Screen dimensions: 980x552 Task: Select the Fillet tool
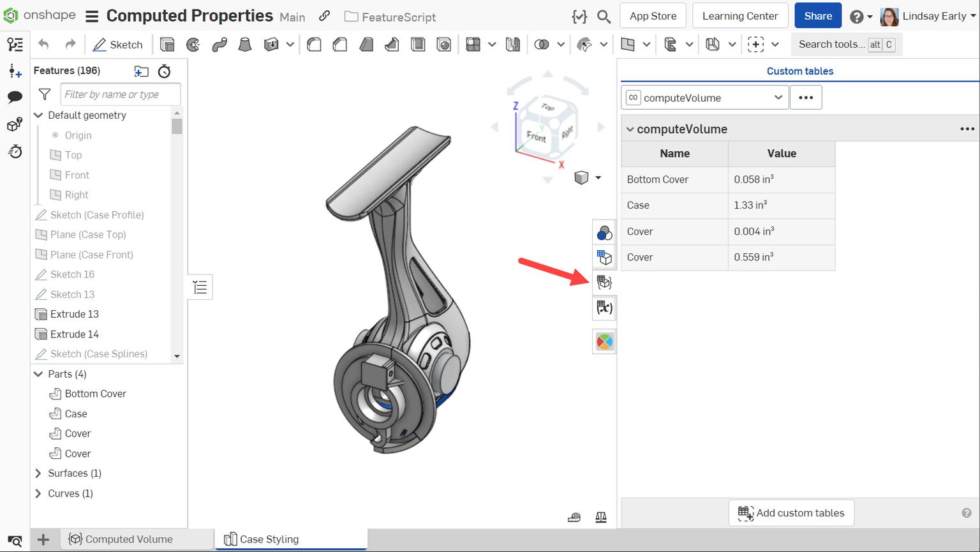314,44
